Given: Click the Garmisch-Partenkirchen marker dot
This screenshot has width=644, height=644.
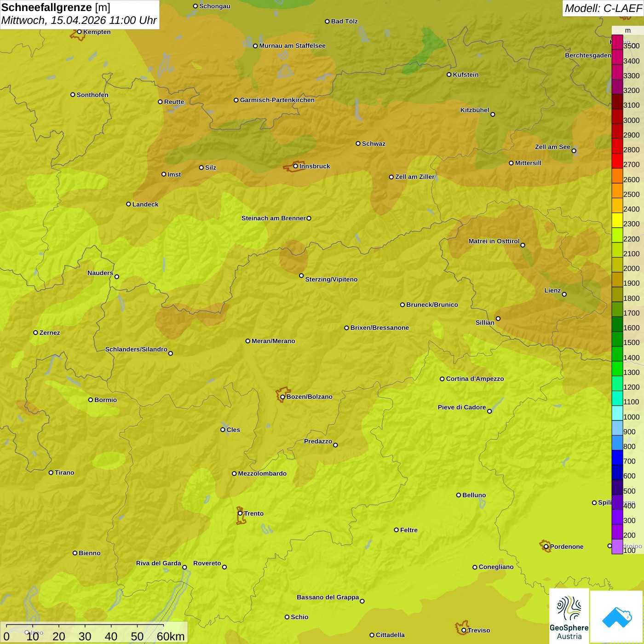Looking at the screenshot, I should tap(236, 100).
